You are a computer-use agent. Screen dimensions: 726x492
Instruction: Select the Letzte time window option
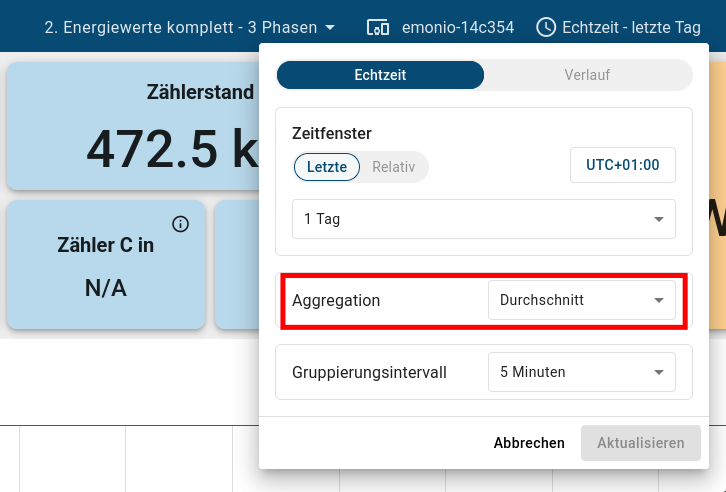[x=327, y=167]
